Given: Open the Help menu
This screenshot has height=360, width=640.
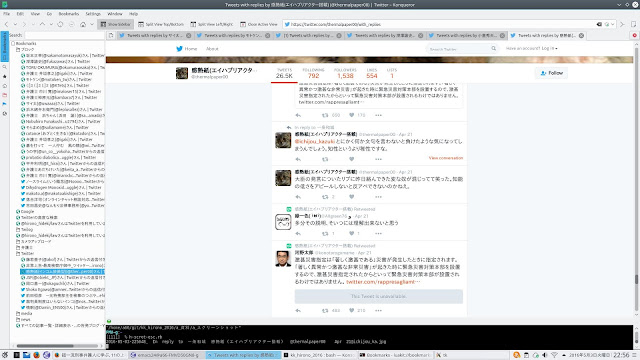Looking at the screenshot, I should click(x=133, y=14).
